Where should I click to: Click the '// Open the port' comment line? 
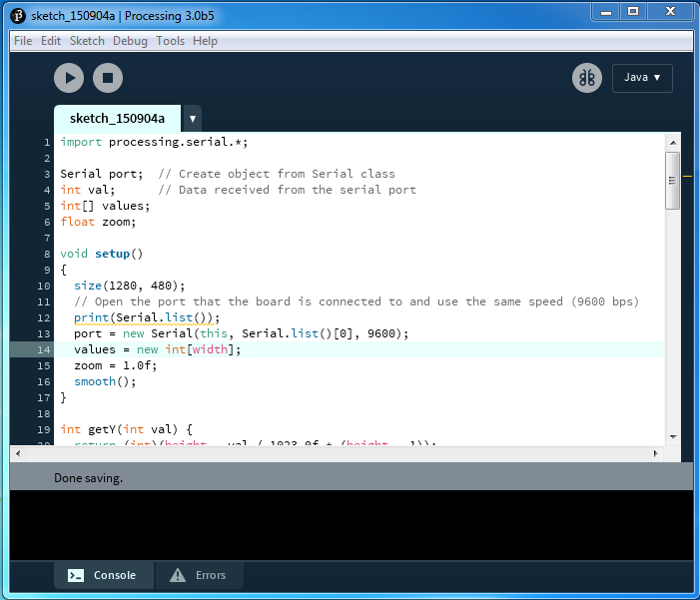click(x=356, y=301)
